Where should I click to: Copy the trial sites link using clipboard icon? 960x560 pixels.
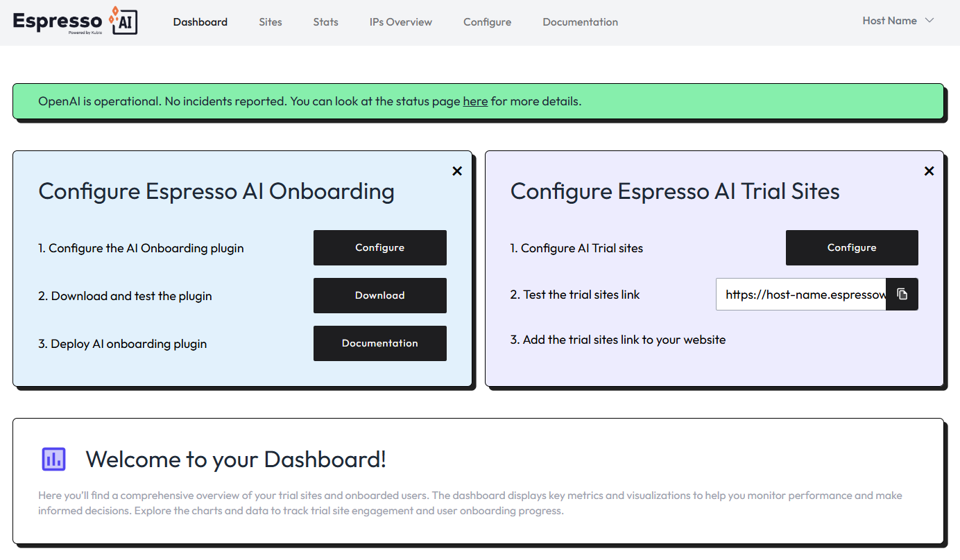click(x=902, y=294)
